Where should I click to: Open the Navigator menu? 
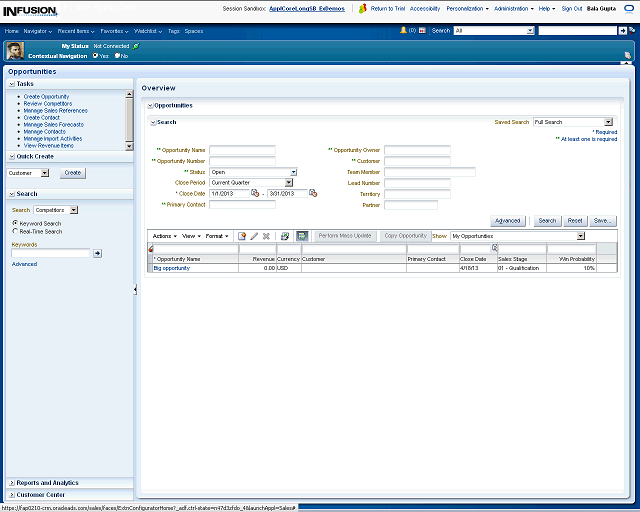[x=38, y=31]
